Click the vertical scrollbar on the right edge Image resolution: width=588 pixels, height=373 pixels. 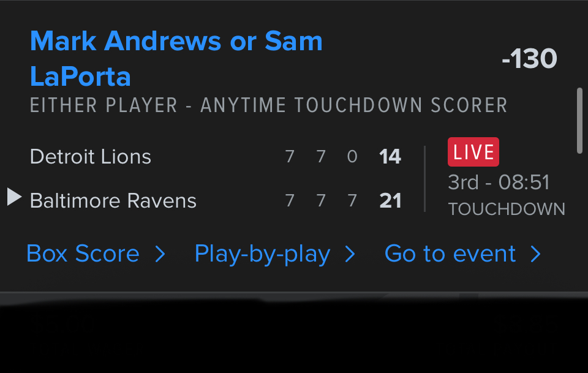pos(579,121)
